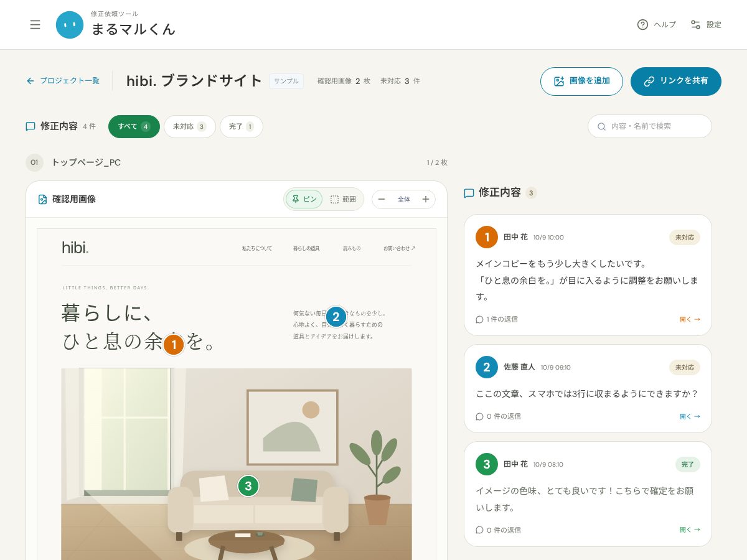Image resolution: width=747 pixels, height=560 pixels.
Task: Switch to ピン mode
Action: (x=304, y=199)
